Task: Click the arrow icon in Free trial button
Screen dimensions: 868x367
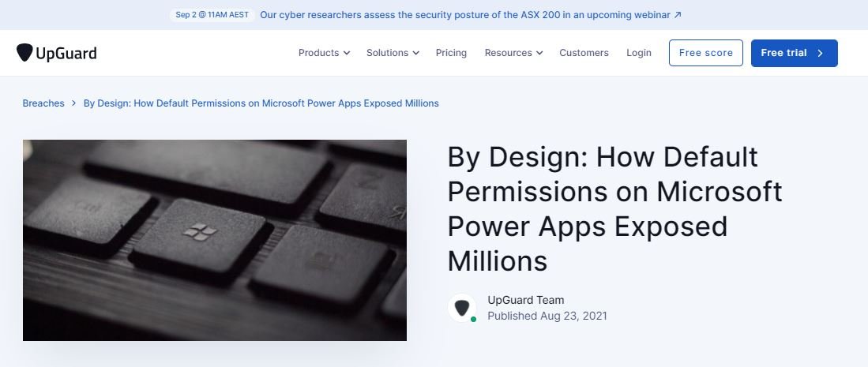Action: (x=821, y=53)
